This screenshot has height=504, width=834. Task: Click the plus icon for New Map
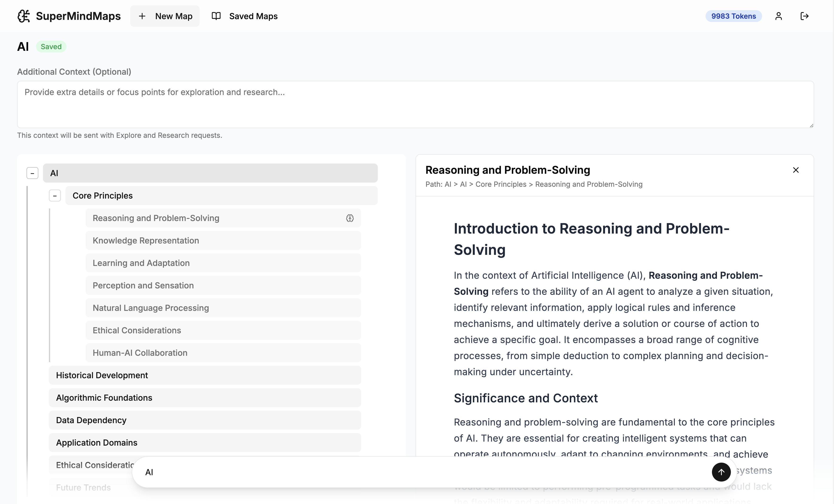coord(142,16)
